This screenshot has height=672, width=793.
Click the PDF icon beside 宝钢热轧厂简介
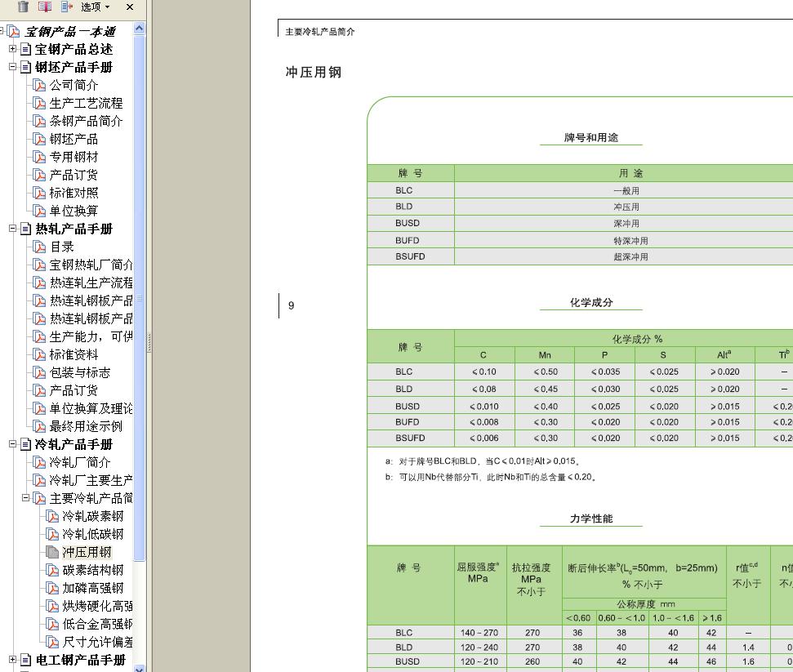click(39, 265)
